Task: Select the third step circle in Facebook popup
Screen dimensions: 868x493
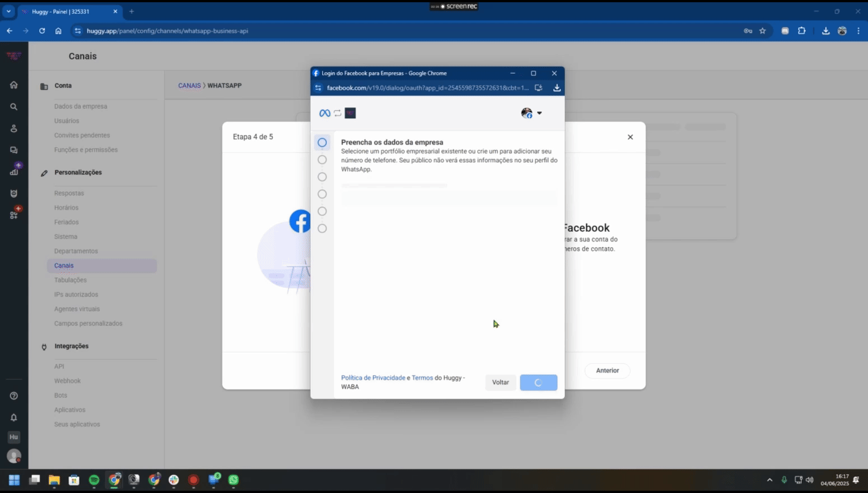Action: tap(322, 177)
